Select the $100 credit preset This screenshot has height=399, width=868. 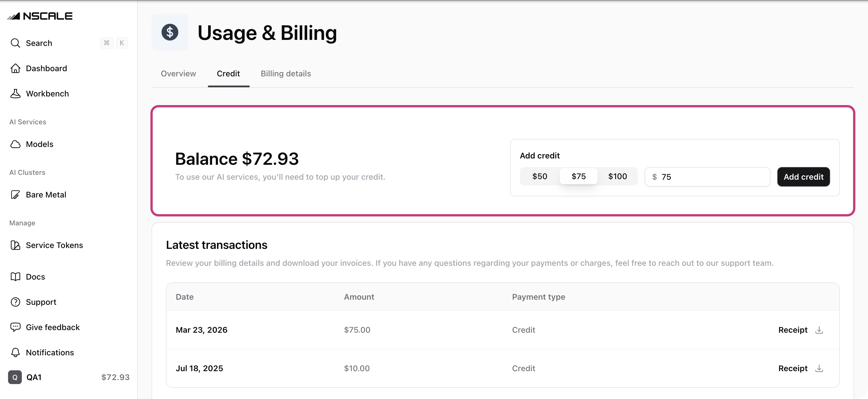tap(617, 176)
